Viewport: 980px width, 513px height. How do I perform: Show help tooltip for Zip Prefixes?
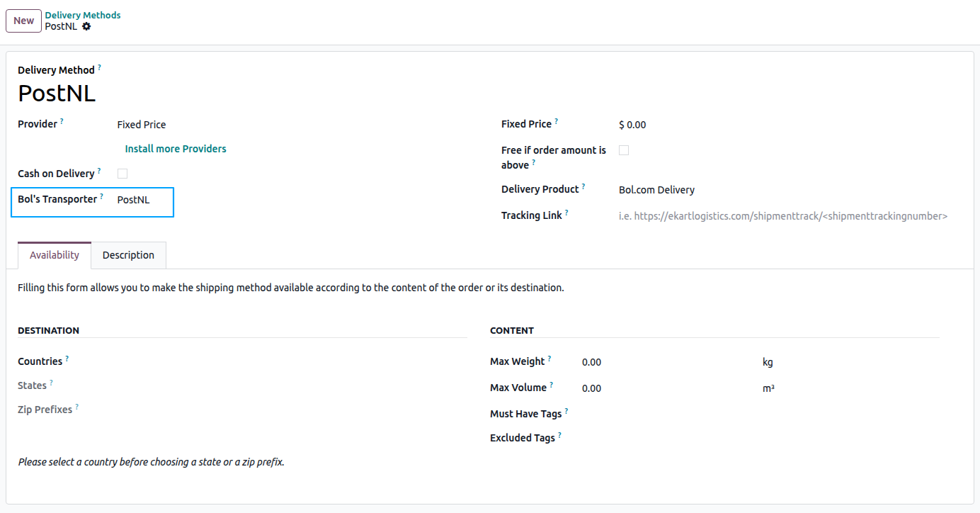coord(76,406)
